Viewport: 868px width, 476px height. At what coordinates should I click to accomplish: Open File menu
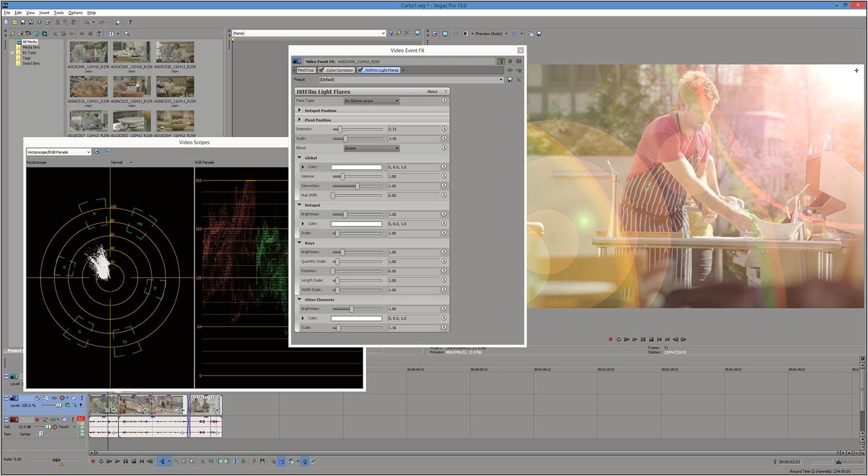(7, 12)
